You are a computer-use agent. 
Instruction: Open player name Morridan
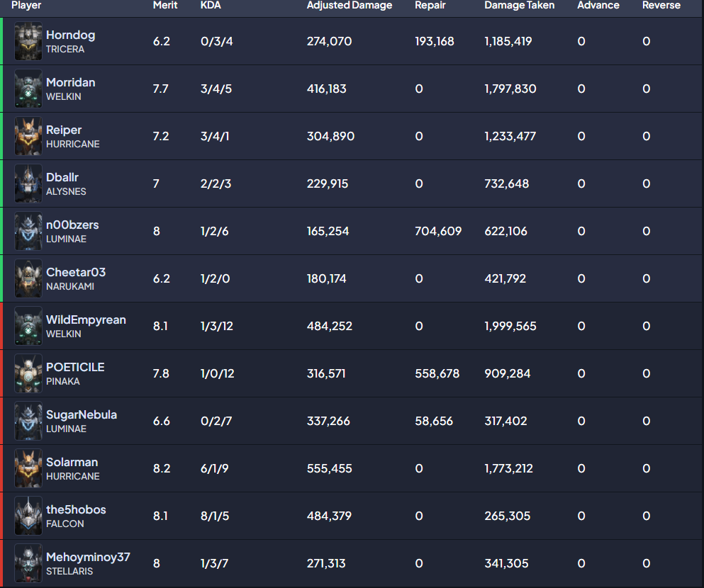(x=70, y=82)
